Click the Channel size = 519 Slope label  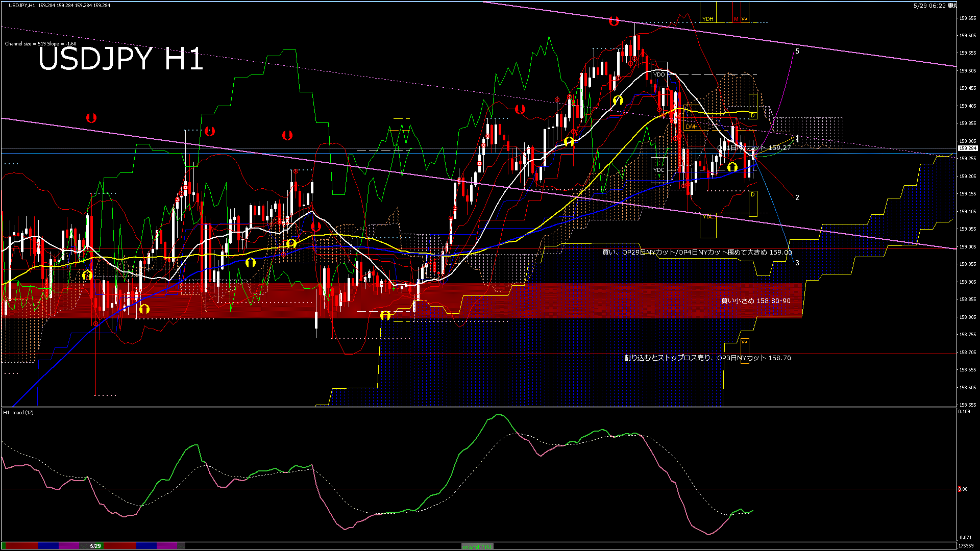[x=41, y=44]
